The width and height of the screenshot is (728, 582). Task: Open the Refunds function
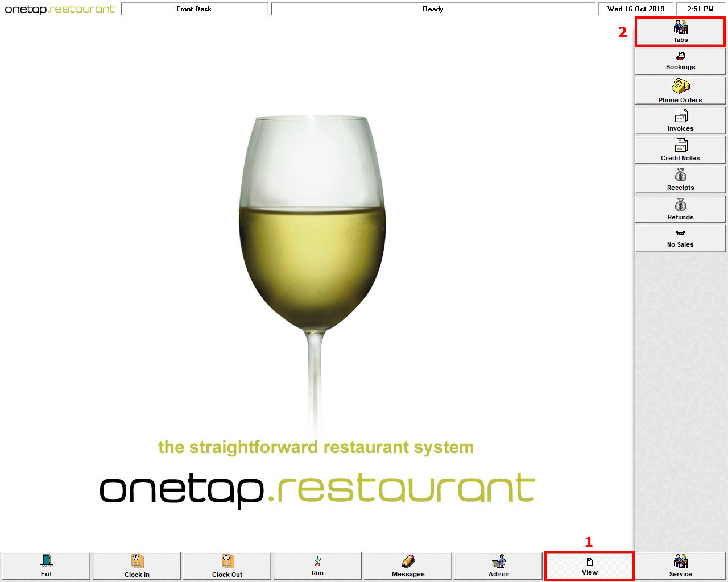(x=680, y=209)
